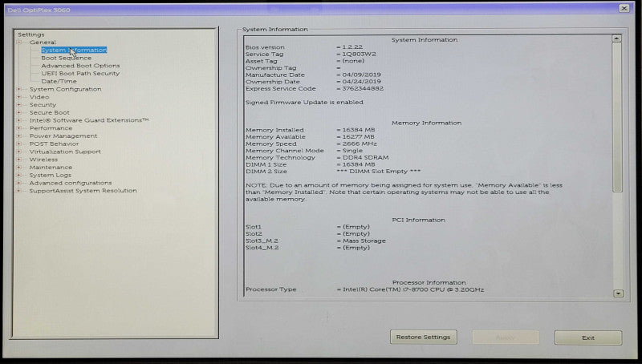642x364 pixels.
Task: Select the POST Behavior label
Action: (x=54, y=144)
